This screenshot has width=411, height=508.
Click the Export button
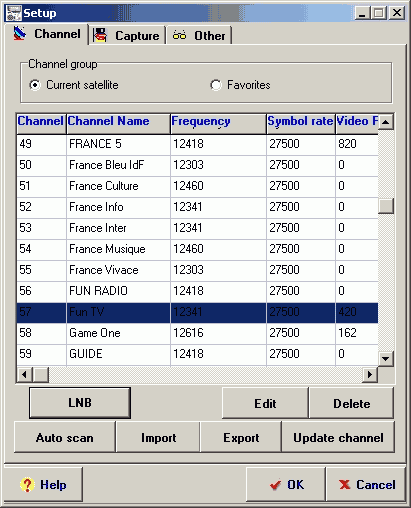tap(241, 437)
